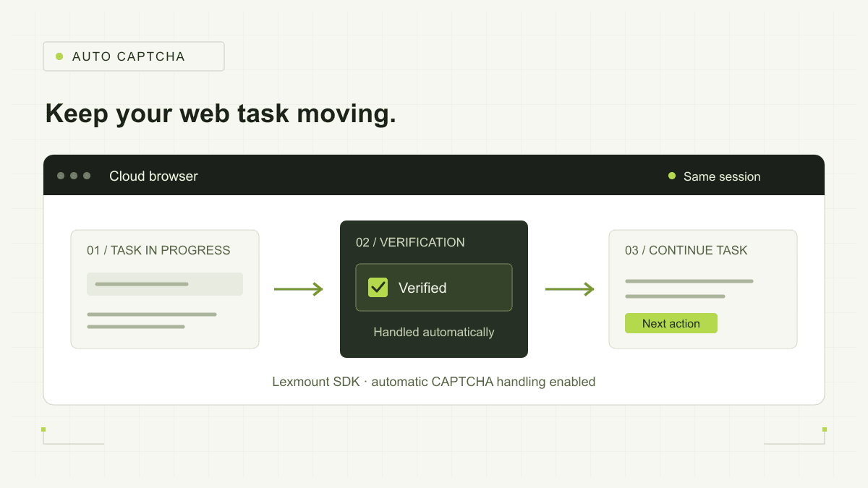Click the Cloud browser title
The image size is (868, 488).
pyautogui.click(x=153, y=176)
